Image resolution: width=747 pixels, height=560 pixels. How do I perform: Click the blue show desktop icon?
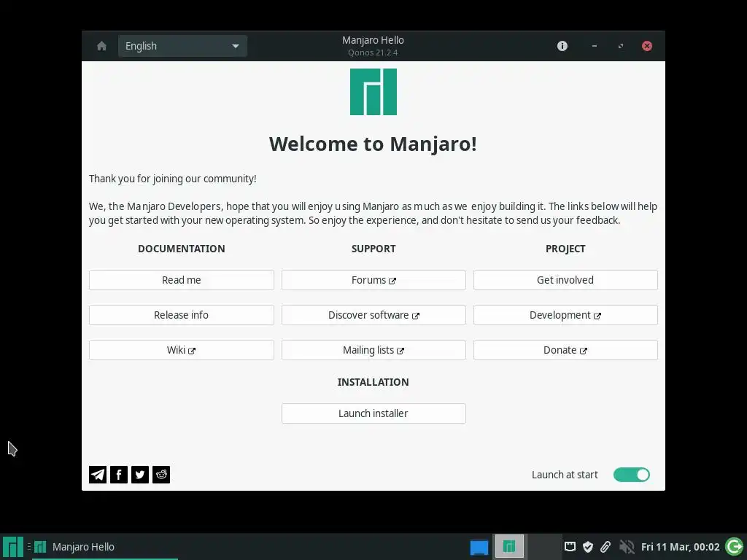[x=479, y=547]
